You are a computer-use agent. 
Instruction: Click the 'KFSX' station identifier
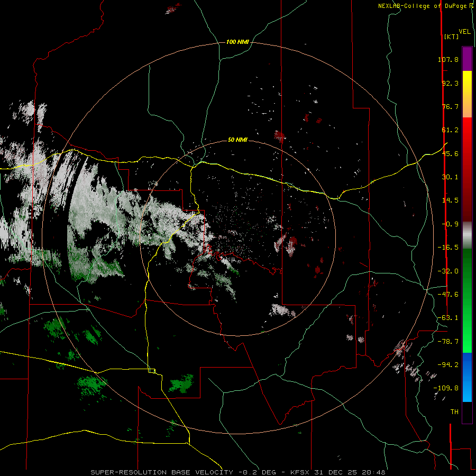tap(300, 472)
